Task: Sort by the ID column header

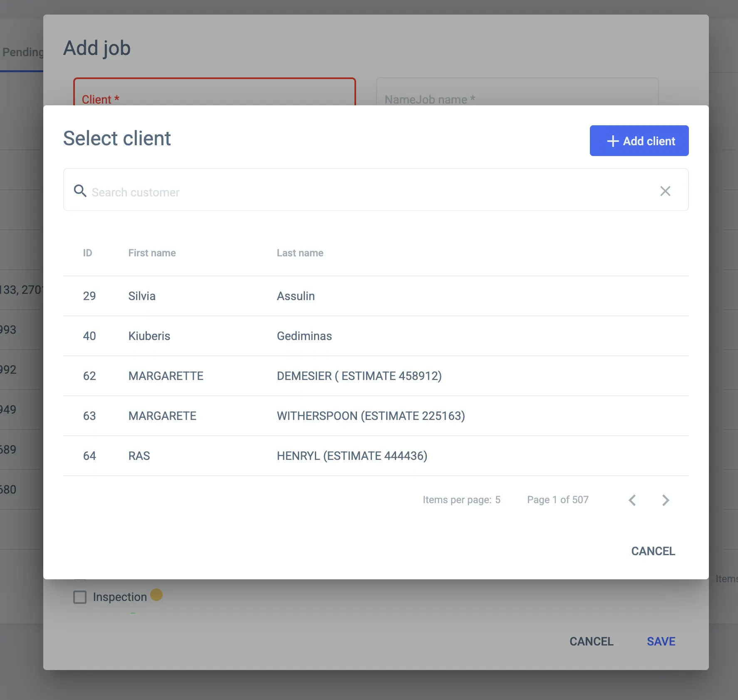Action: 87,253
